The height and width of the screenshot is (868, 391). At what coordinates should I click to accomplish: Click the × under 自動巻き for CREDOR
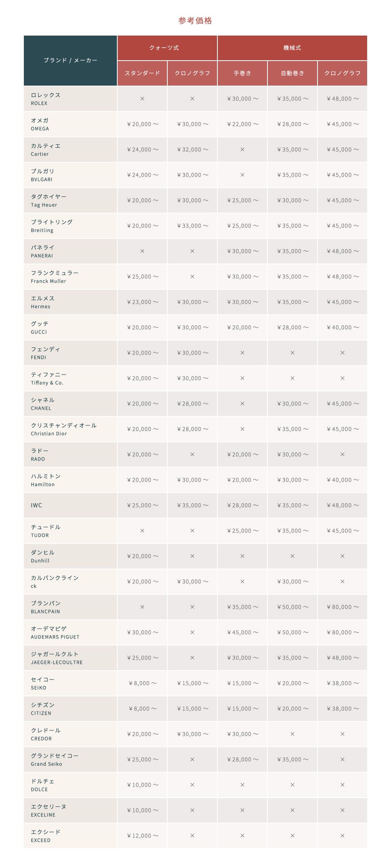coord(292,734)
